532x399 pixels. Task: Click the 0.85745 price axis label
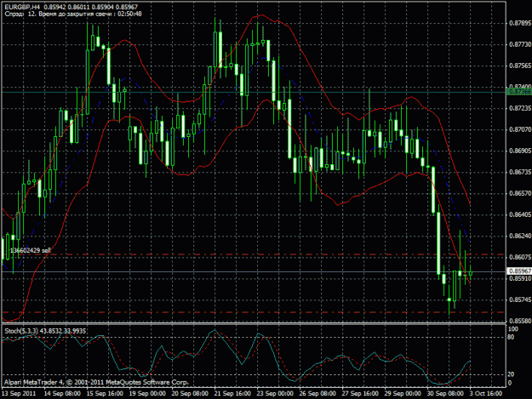(520, 300)
